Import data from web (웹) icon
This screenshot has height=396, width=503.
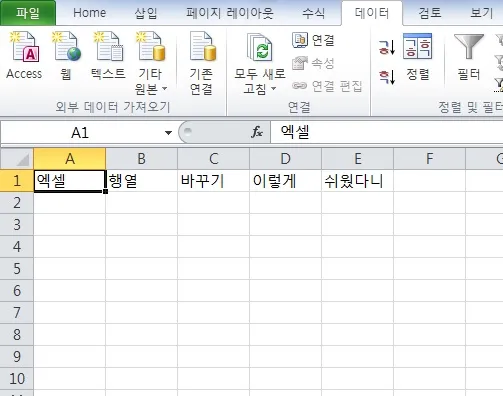[x=66, y=47]
